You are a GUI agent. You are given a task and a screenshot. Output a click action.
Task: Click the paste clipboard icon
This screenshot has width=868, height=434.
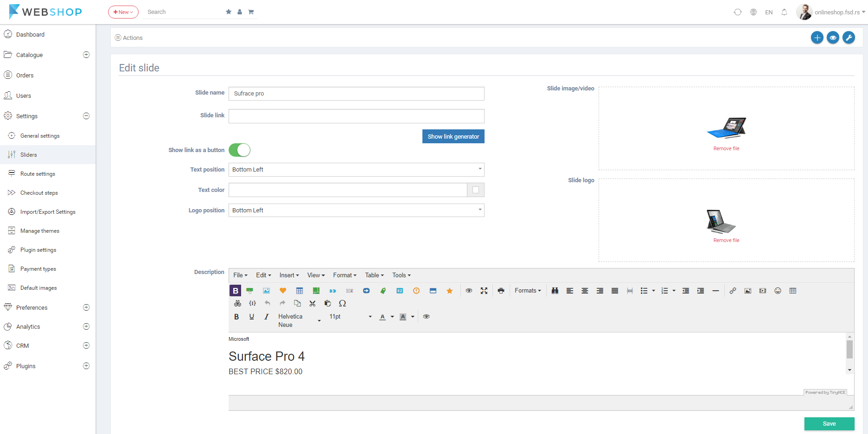(327, 303)
